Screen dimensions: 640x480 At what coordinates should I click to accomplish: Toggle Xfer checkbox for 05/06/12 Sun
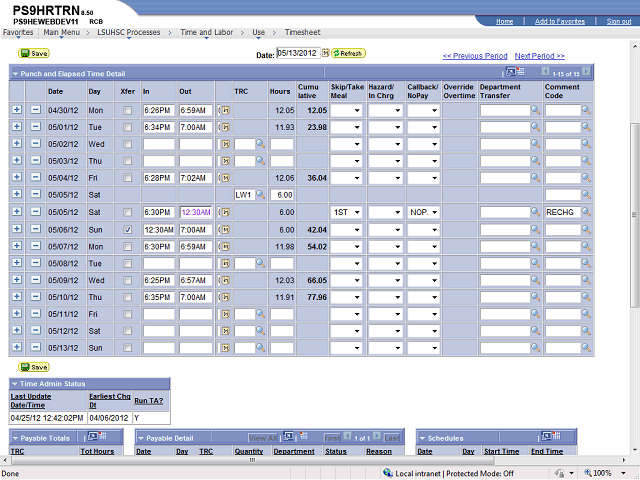127,229
